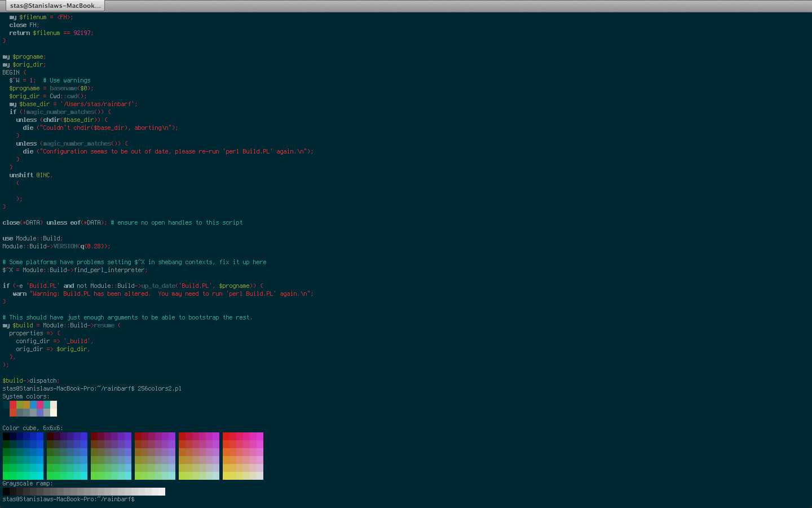Click the blue swatch in System colors top row
The width and height of the screenshot is (812, 508).
[x=33, y=405]
